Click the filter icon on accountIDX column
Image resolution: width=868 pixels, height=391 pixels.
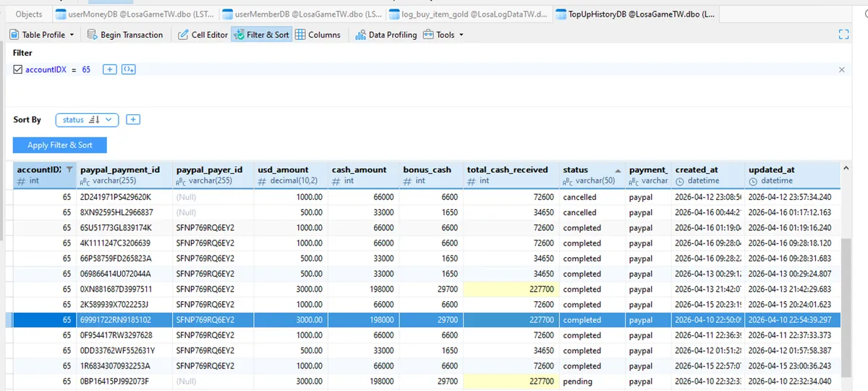[69, 169]
